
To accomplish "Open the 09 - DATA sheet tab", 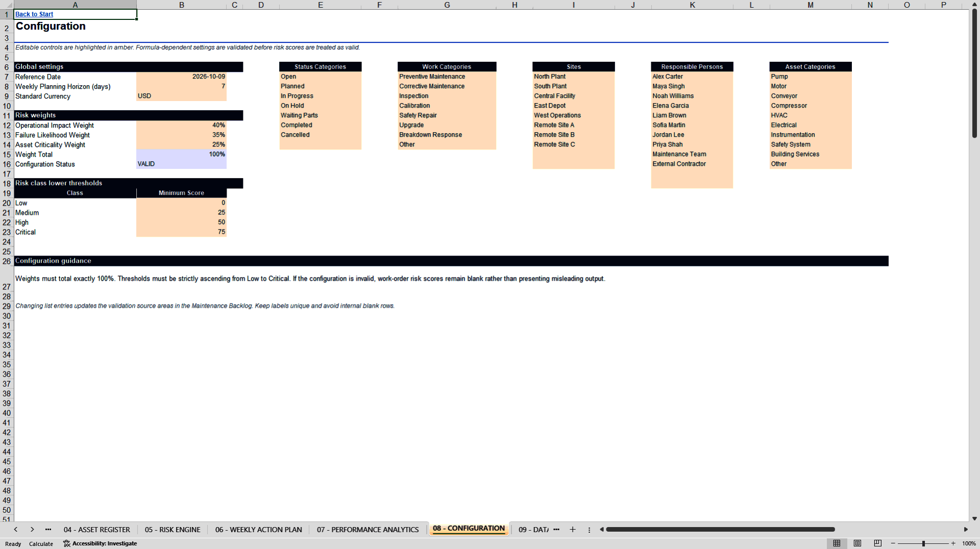I will click(x=533, y=530).
